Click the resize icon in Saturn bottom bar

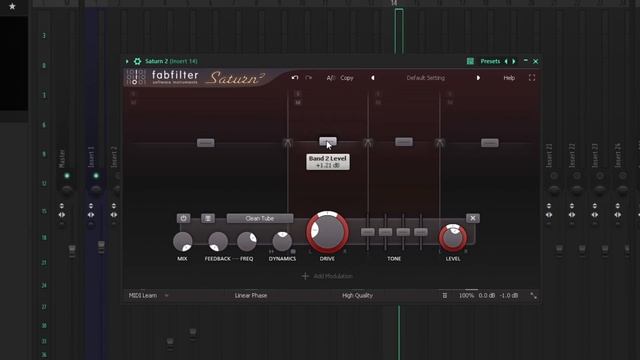tap(533, 296)
